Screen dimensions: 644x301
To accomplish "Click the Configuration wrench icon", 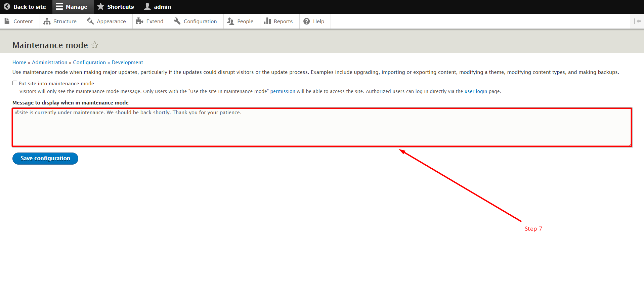I will [x=177, y=21].
